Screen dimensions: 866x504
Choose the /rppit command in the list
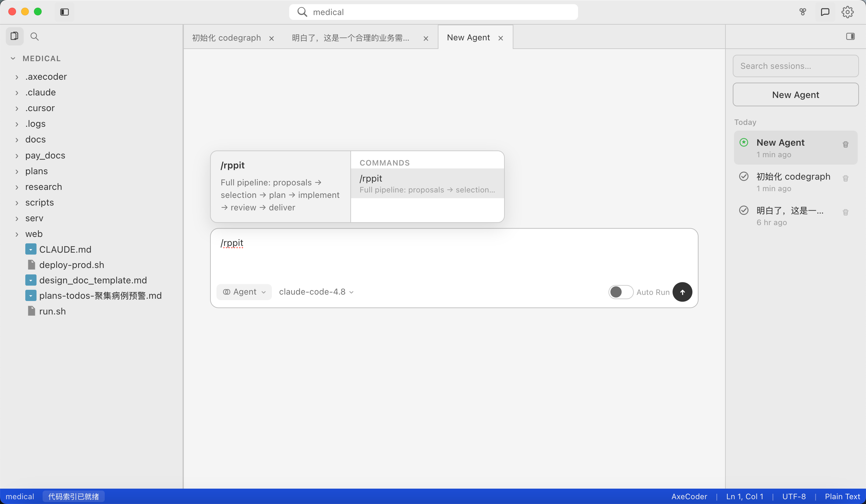click(x=427, y=183)
